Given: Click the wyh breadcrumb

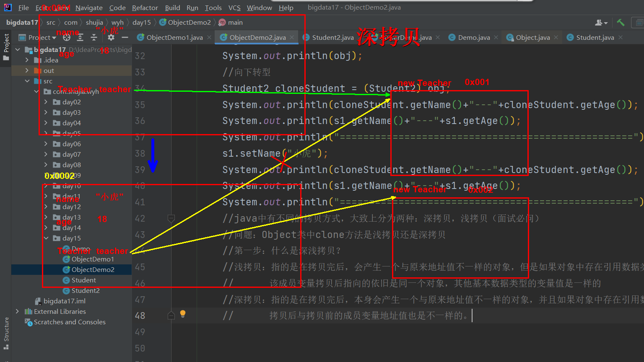Looking at the screenshot, I should [x=117, y=22].
